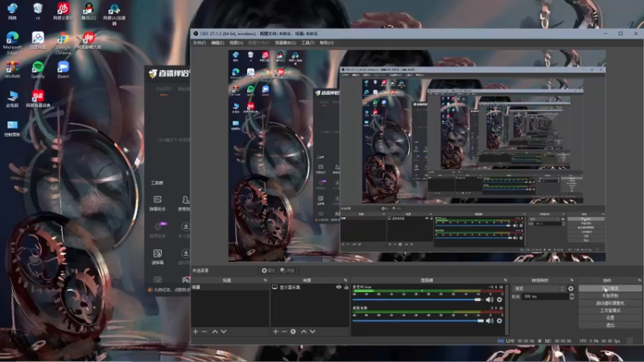644x362 pixels.
Task: Mute the 麦克风/Aux audio speaker icon
Action: (489, 299)
